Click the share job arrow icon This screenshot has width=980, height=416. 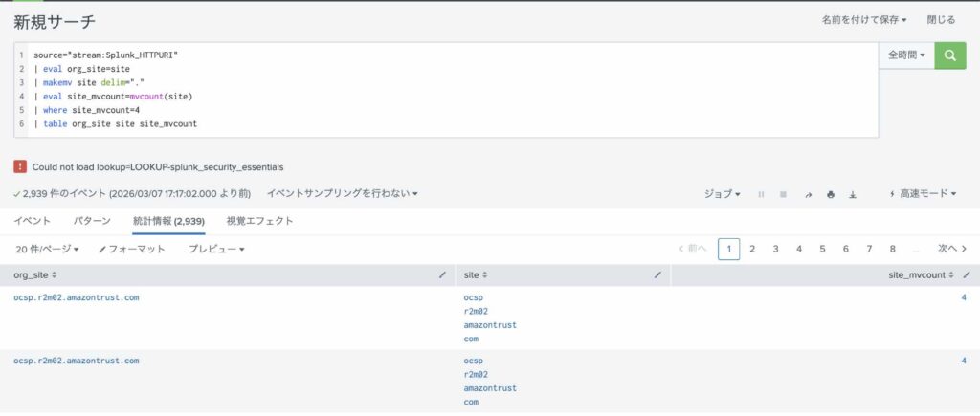(808, 194)
